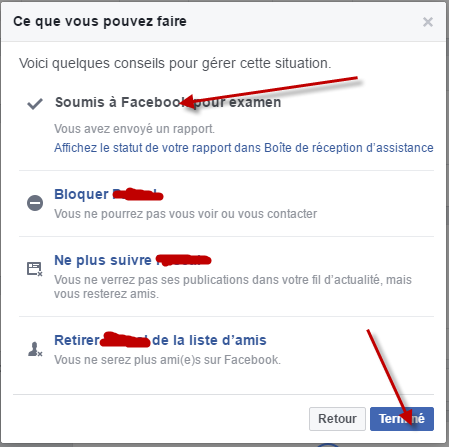Select Retirer de la liste d'amis
The image size is (449, 447).
160,340
